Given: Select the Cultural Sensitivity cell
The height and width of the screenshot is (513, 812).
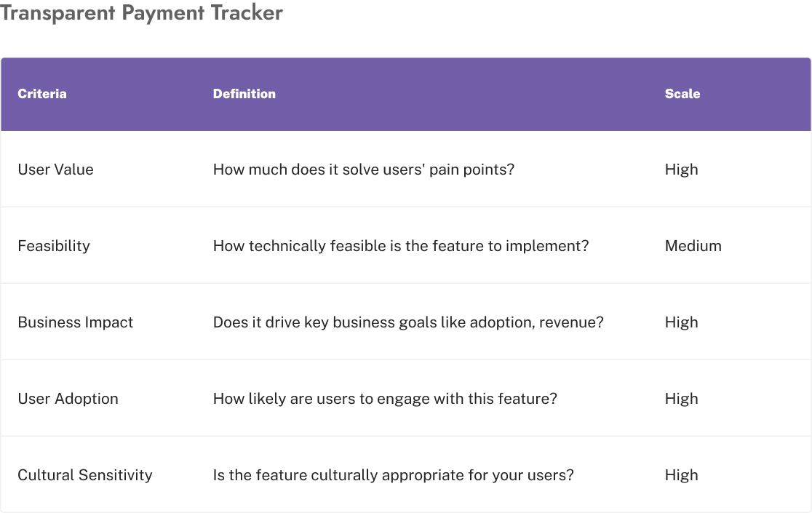Looking at the screenshot, I should coord(85,475).
